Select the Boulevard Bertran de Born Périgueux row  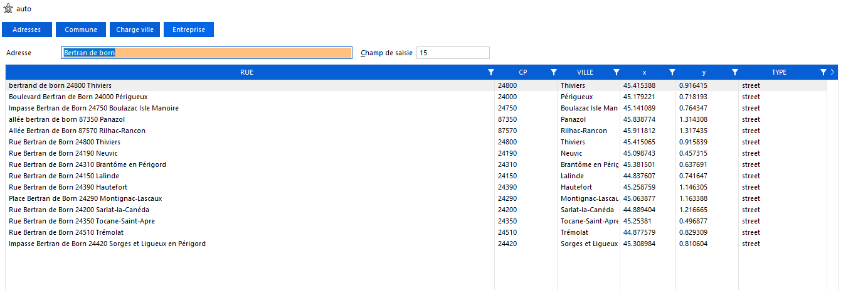pos(78,97)
